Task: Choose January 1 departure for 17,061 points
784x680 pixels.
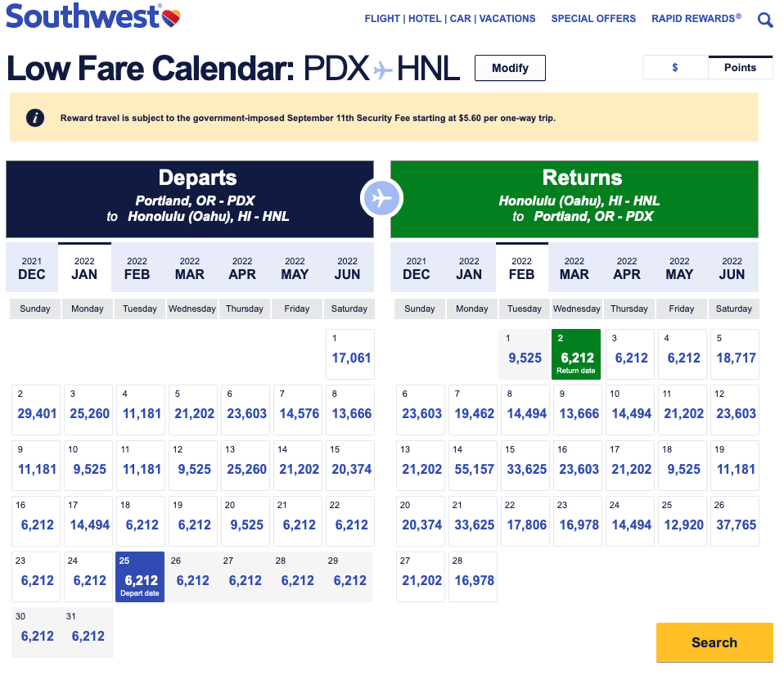Action: [350, 354]
